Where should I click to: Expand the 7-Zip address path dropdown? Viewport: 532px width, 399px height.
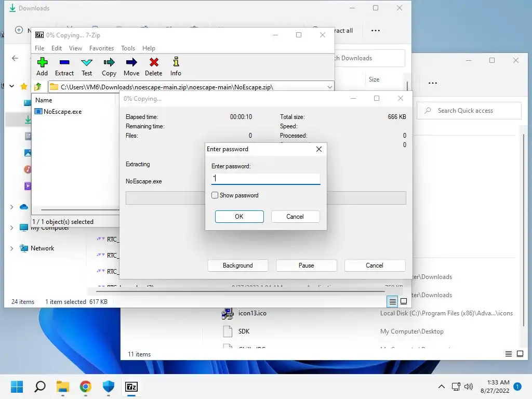[x=329, y=87]
